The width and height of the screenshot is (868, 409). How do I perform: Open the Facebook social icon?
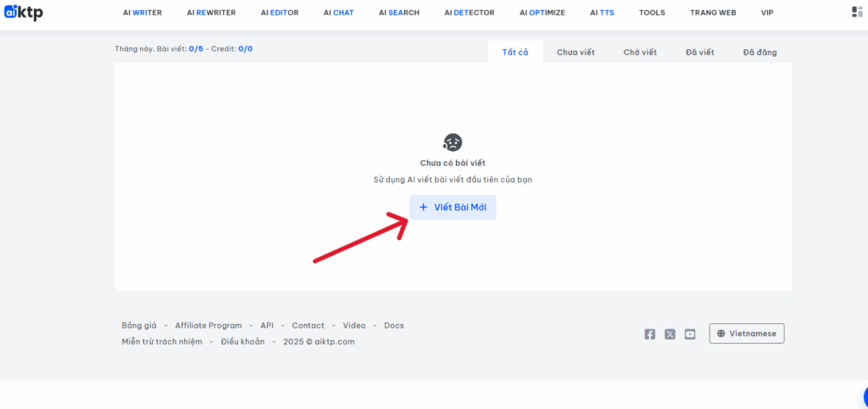pyautogui.click(x=650, y=334)
